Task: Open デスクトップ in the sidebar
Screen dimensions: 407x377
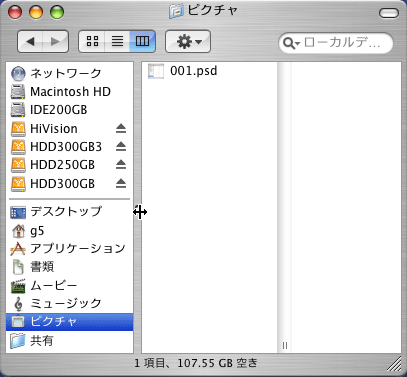Action: coord(69,212)
